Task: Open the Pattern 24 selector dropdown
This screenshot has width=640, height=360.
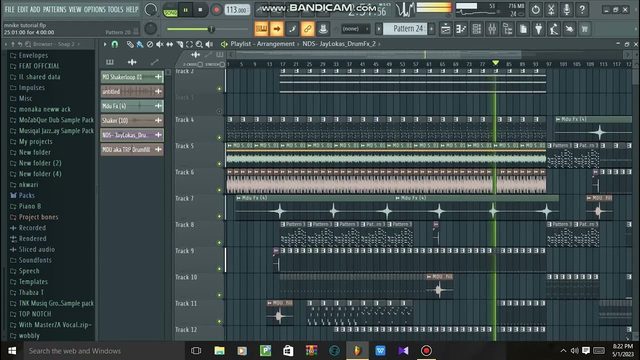Action: tap(405, 29)
